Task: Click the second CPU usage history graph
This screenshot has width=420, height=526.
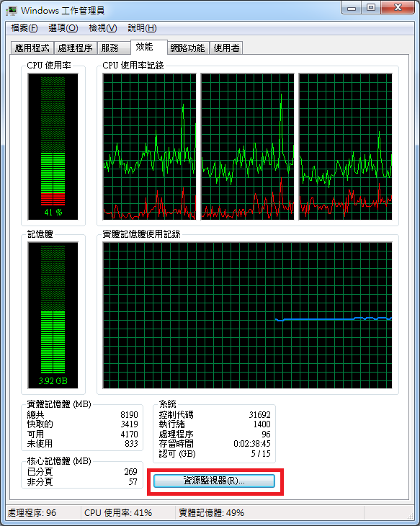Action: 247,146
